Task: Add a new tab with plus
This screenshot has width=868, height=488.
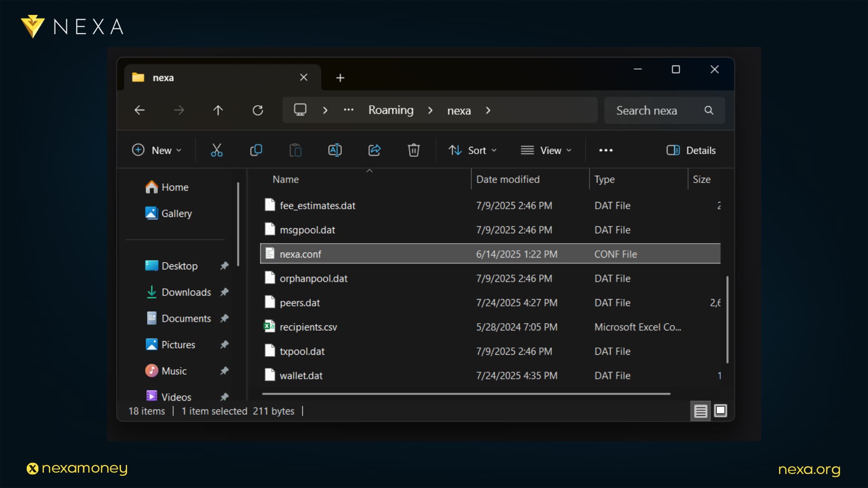Action: tap(340, 78)
